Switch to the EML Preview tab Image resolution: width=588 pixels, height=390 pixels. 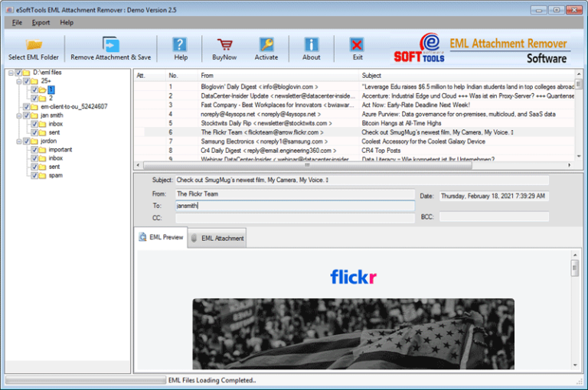161,237
